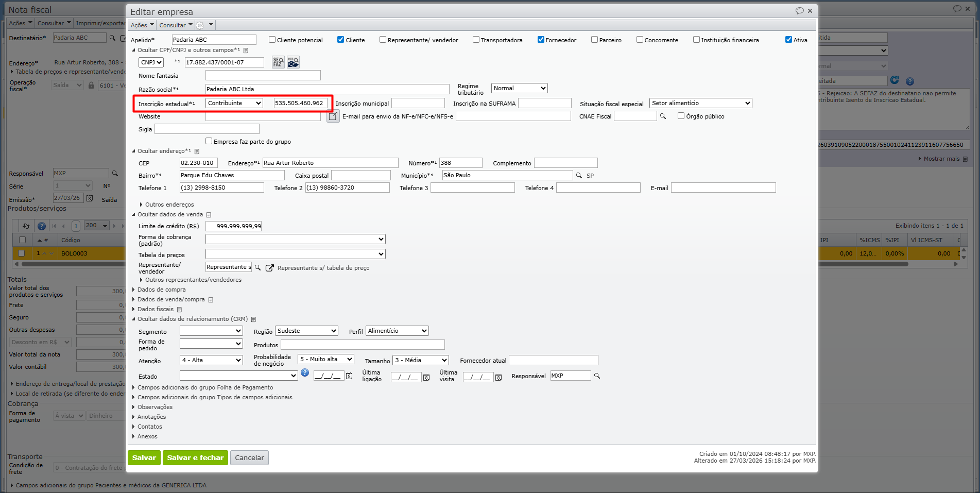The width and height of the screenshot is (980, 493).
Task: Click the Nome fantasia input field
Action: point(263,75)
